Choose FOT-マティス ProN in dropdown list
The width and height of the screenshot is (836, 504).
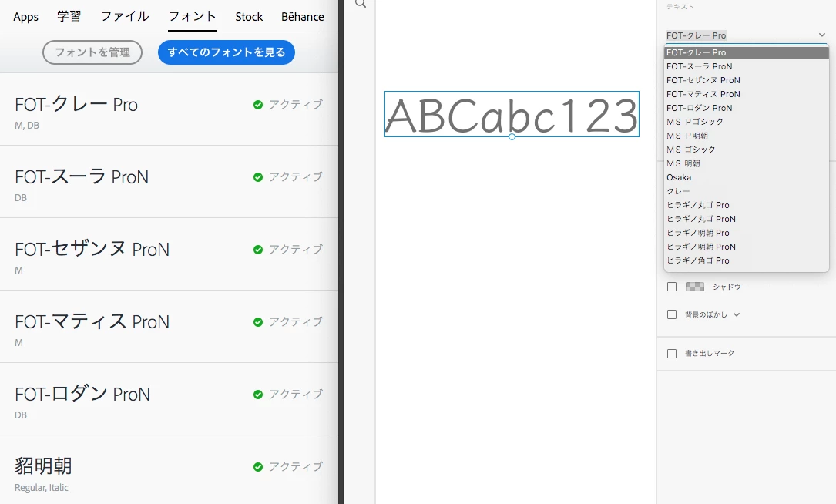point(747,94)
